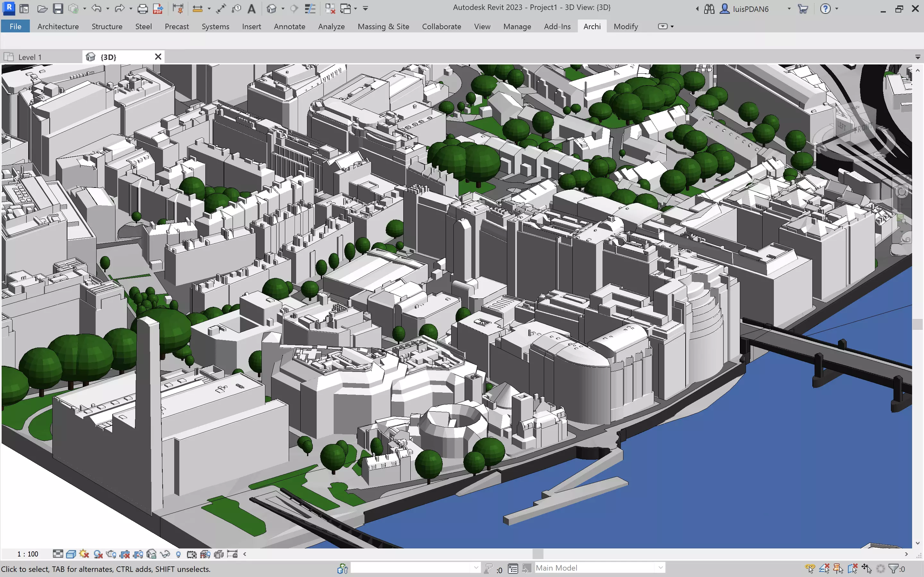
Task: Toggle Temporary Hide/Isolate glasses
Action: (165, 554)
